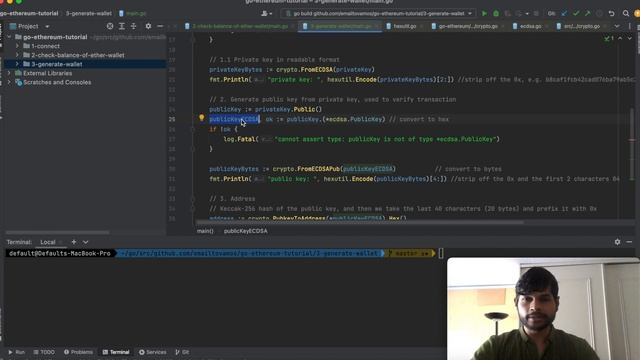Viewport: 640px width, 360px height.
Task: Click go-ethereum-tutorial breadcrumb in navigation bar
Action: (x=29, y=13)
